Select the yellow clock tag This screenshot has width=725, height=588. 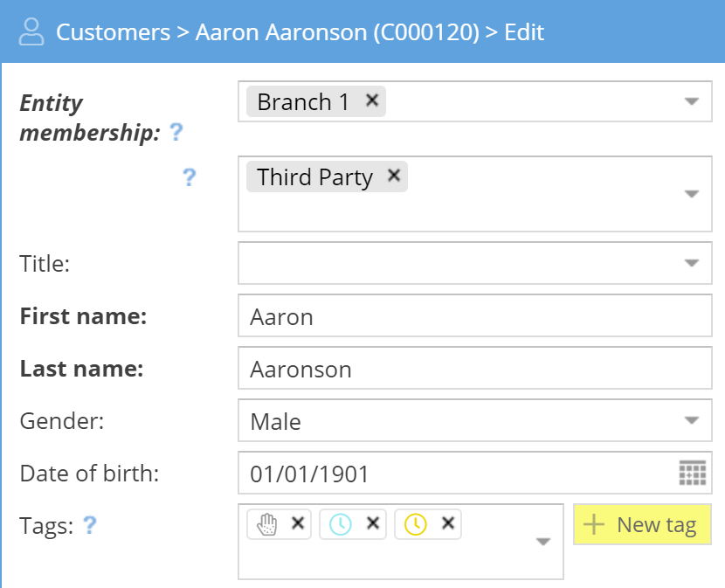[x=416, y=524]
